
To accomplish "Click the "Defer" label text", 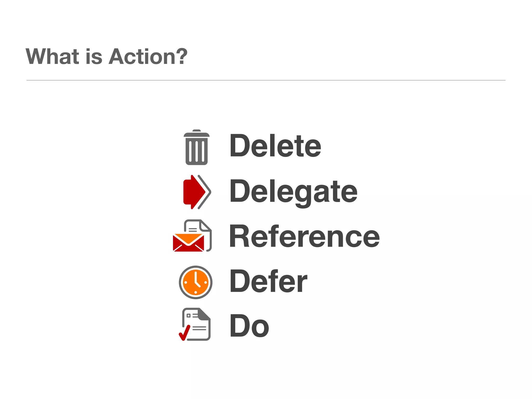I will [269, 282].
